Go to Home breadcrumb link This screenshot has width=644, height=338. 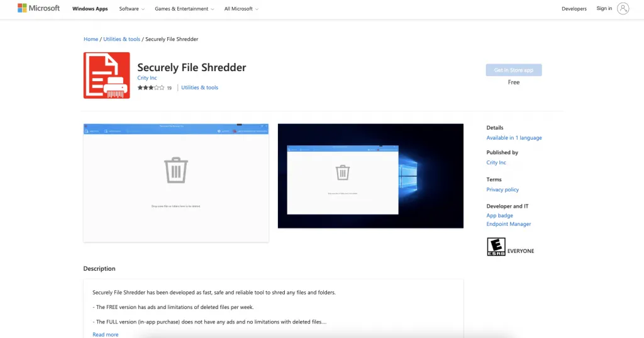(x=91, y=39)
